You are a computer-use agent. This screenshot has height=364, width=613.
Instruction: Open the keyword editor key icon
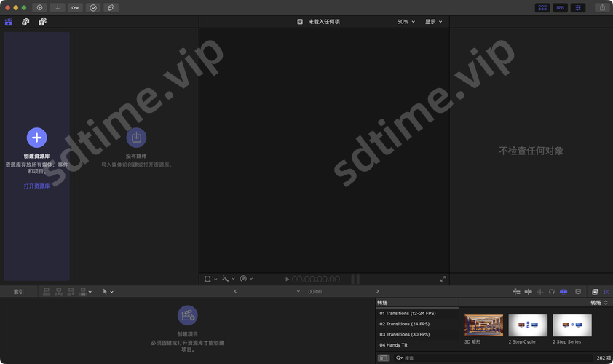(x=76, y=7)
